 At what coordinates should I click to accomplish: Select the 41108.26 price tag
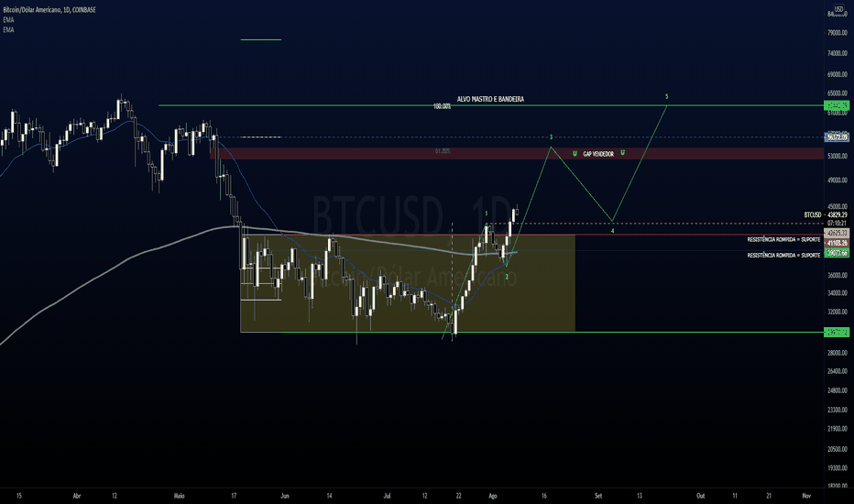pos(837,243)
